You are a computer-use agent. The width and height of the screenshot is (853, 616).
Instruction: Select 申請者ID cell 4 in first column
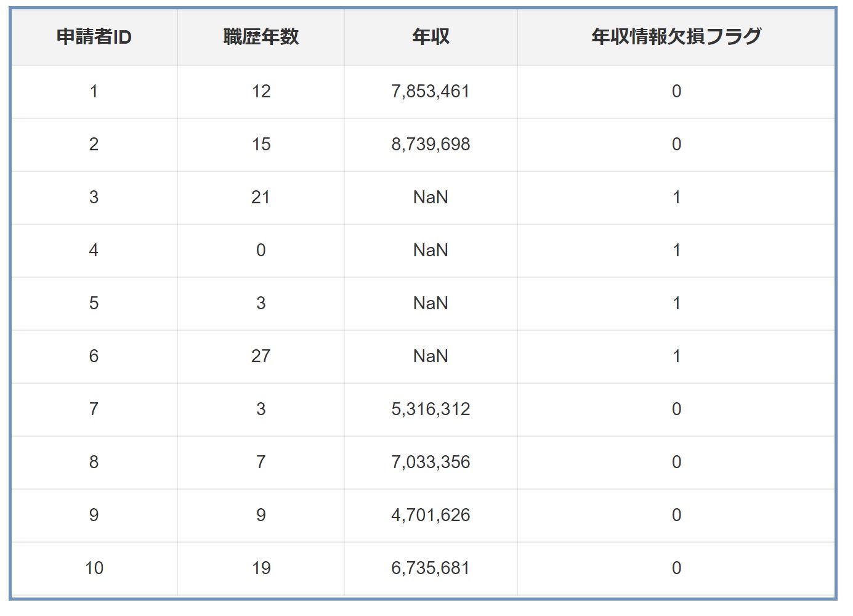click(94, 251)
